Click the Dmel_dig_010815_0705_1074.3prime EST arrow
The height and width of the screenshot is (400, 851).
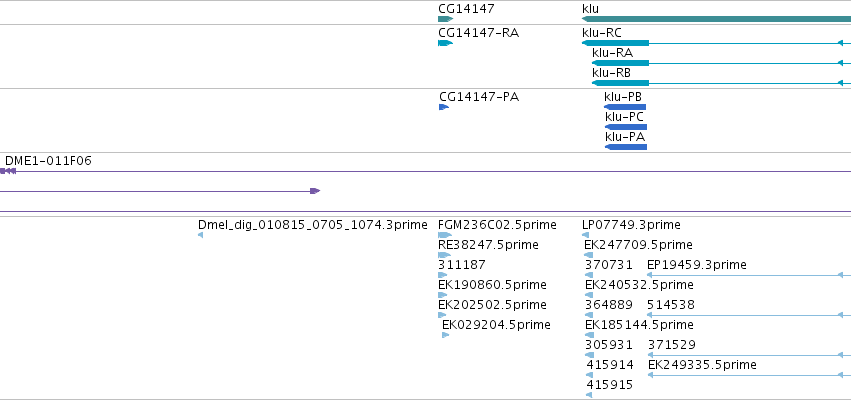[200, 235]
